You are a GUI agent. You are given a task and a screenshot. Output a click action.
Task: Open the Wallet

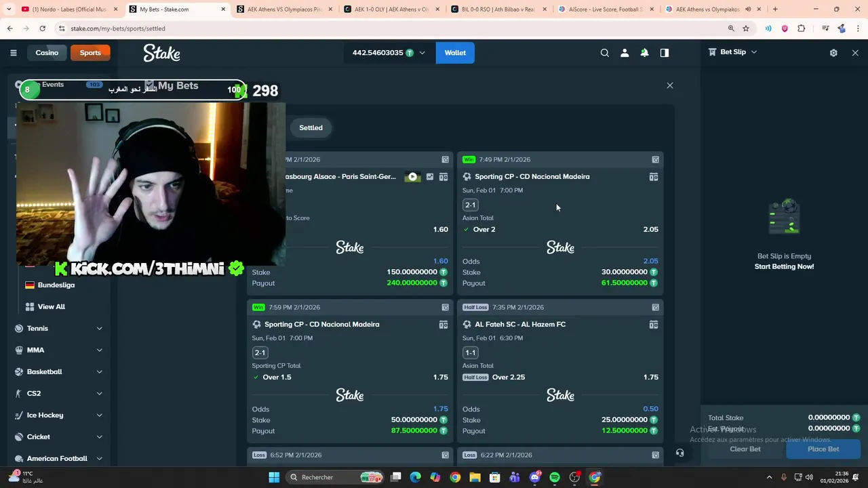[x=455, y=53]
